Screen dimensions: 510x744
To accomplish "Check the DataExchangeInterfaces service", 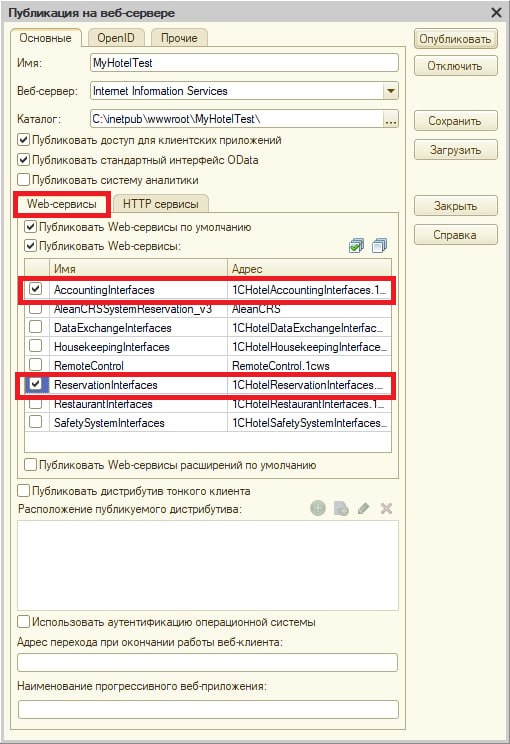I will 36,327.
